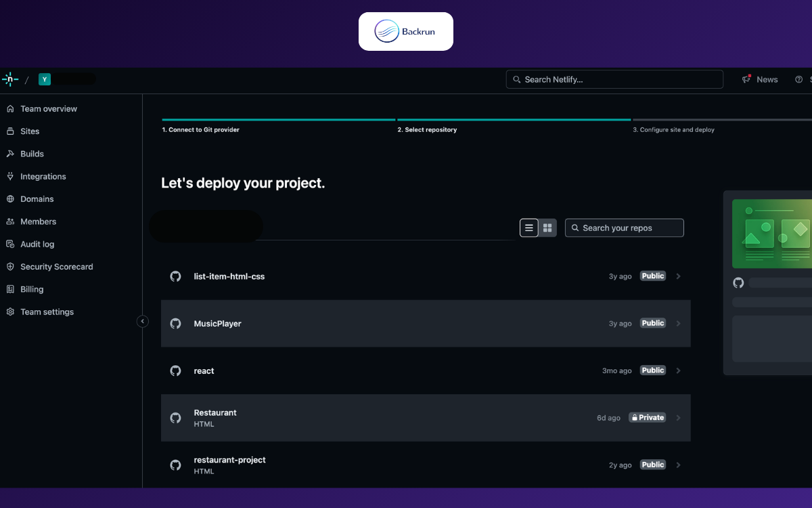Click the Security Scorecard shield icon
812x508 pixels.
point(10,267)
